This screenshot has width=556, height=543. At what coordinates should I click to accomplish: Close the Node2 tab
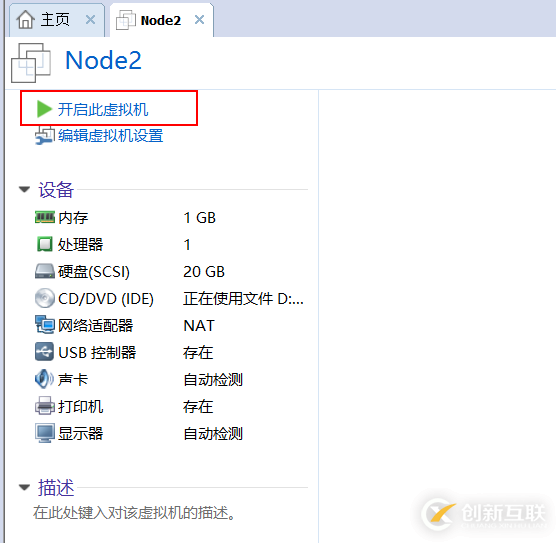click(x=200, y=20)
